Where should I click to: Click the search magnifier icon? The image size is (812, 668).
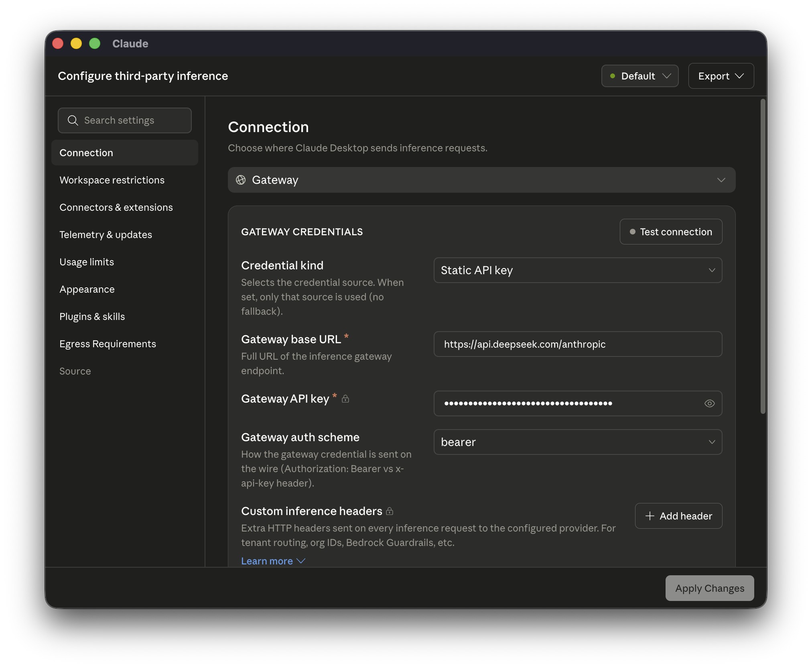(73, 120)
